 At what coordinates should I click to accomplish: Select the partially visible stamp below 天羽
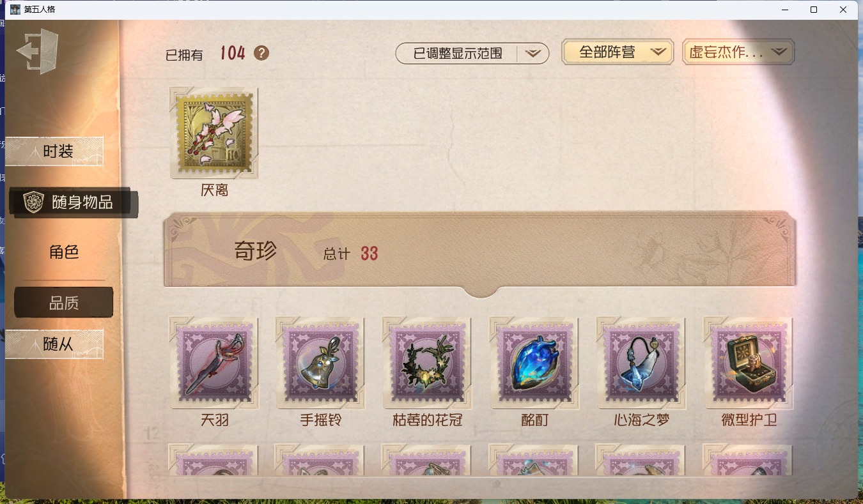point(214,460)
